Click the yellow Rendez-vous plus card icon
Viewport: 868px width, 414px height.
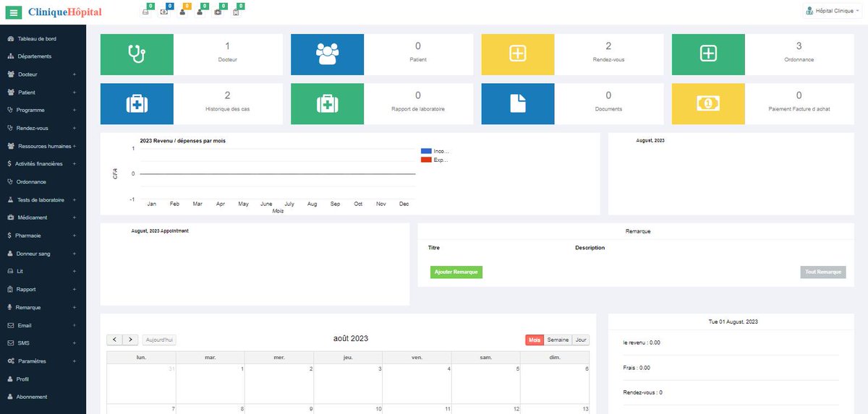click(518, 53)
